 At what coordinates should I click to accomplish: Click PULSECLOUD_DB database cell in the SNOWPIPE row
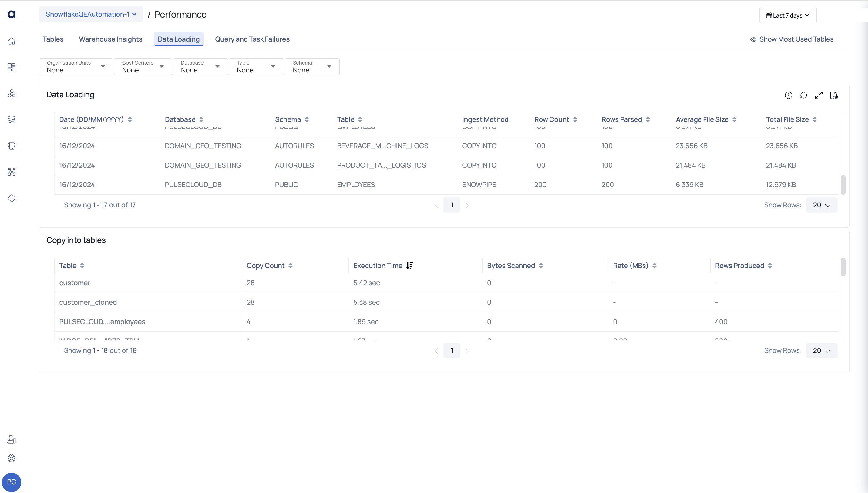pos(193,185)
